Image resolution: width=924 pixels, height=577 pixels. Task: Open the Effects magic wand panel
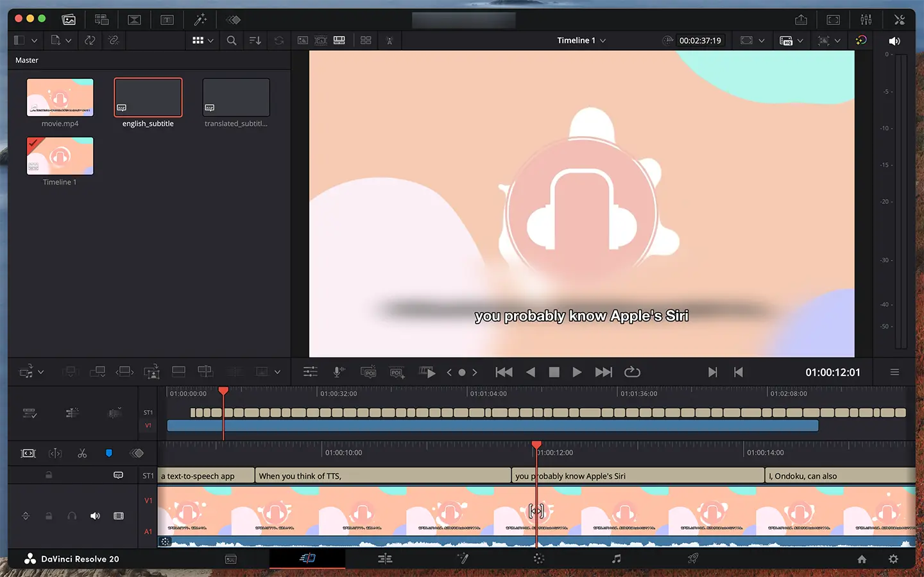pos(200,20)
